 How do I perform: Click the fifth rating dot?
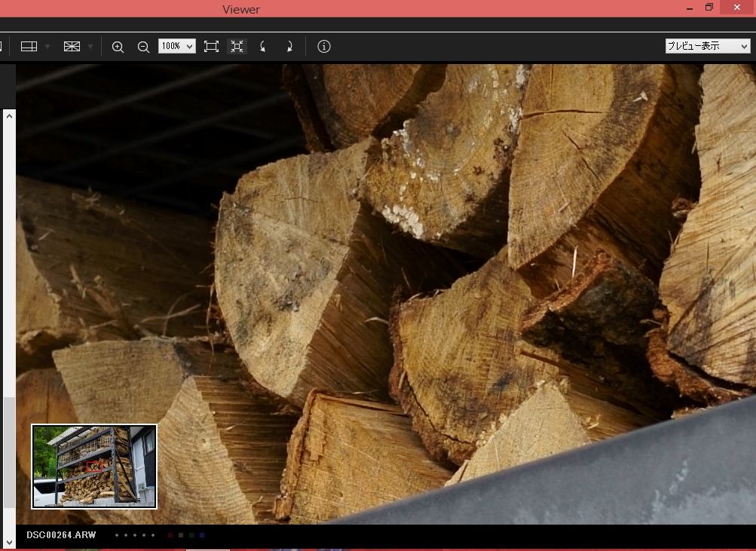[x=153, y=535]
